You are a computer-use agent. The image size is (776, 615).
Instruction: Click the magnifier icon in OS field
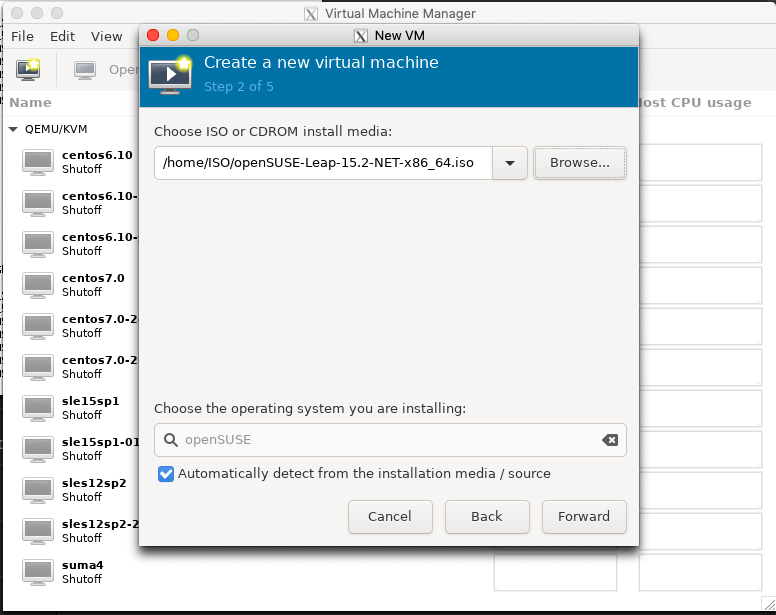point(171,440)
